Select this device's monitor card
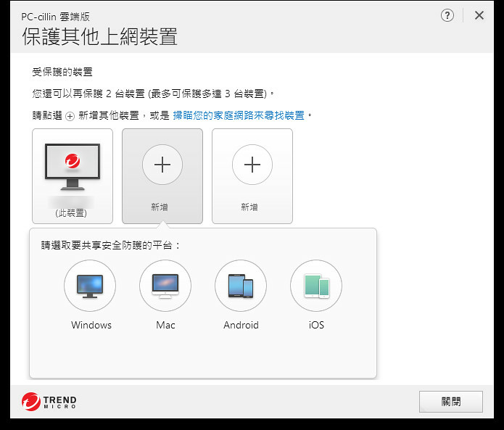Screen dimensions: 504x430 click(73, 176)
